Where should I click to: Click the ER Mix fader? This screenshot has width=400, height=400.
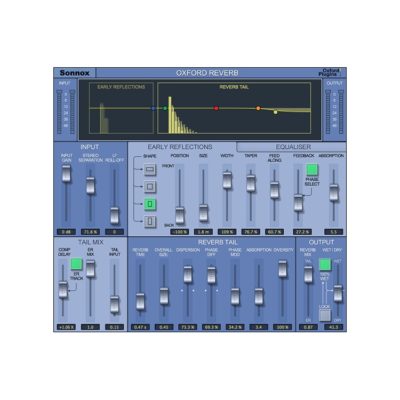point(90,269)
